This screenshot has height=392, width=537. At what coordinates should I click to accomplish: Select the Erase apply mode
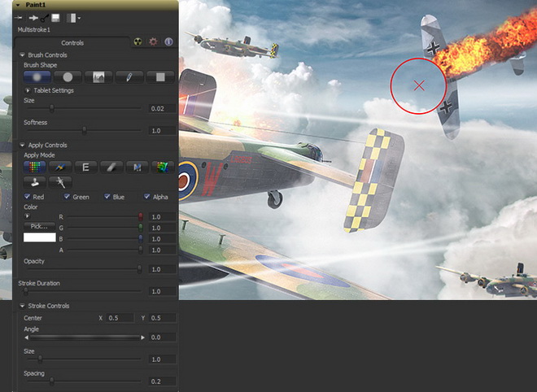click(111, 167)
